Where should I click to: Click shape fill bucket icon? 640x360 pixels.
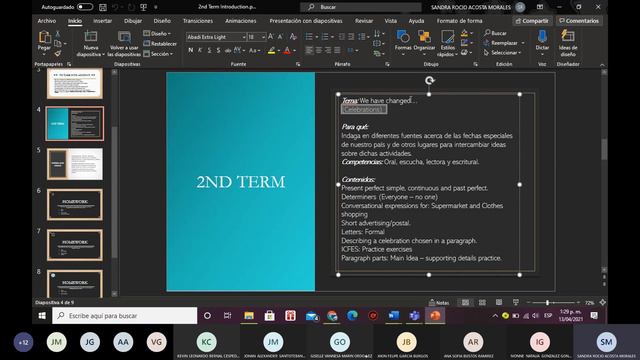[x=464, y=33]
